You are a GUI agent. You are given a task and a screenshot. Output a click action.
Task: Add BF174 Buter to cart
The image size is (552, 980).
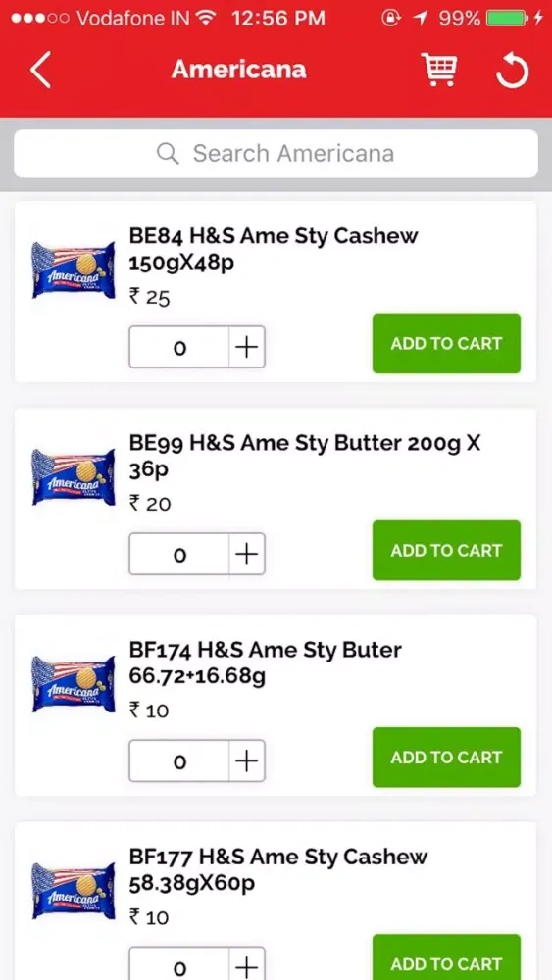click(x=446, y=757)
